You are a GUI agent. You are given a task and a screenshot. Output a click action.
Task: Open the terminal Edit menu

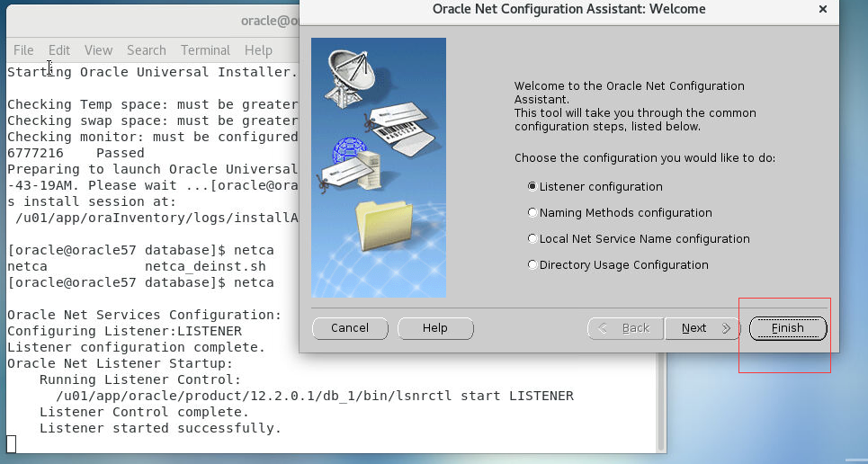click(59, 50)
